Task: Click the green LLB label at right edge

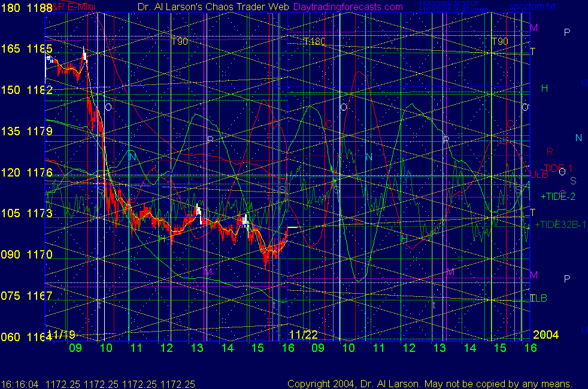Action: pyautogui.click(x=538, y=298)
